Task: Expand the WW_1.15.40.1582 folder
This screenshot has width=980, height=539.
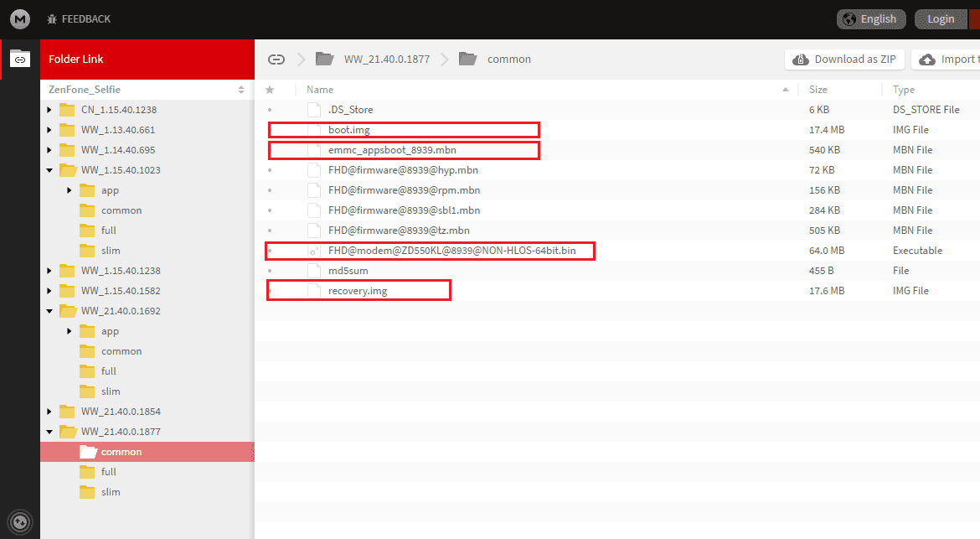Action: [x=49, y=291]
